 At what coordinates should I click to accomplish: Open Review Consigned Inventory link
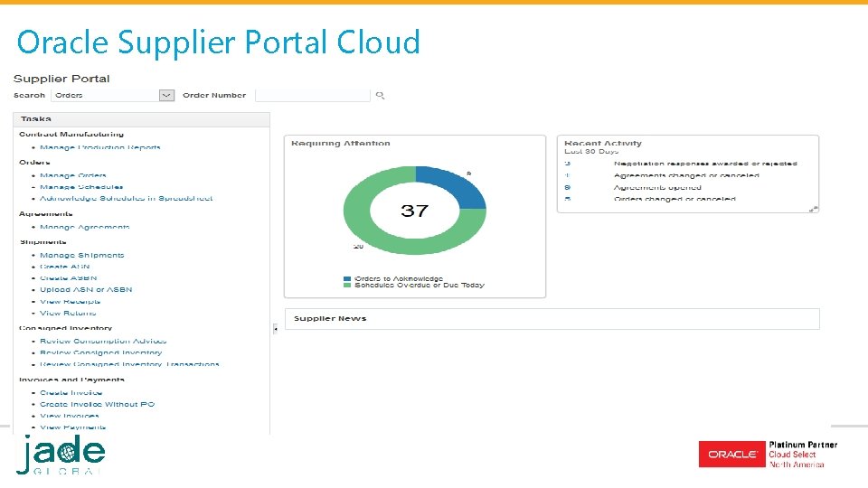tap(100, 352)
